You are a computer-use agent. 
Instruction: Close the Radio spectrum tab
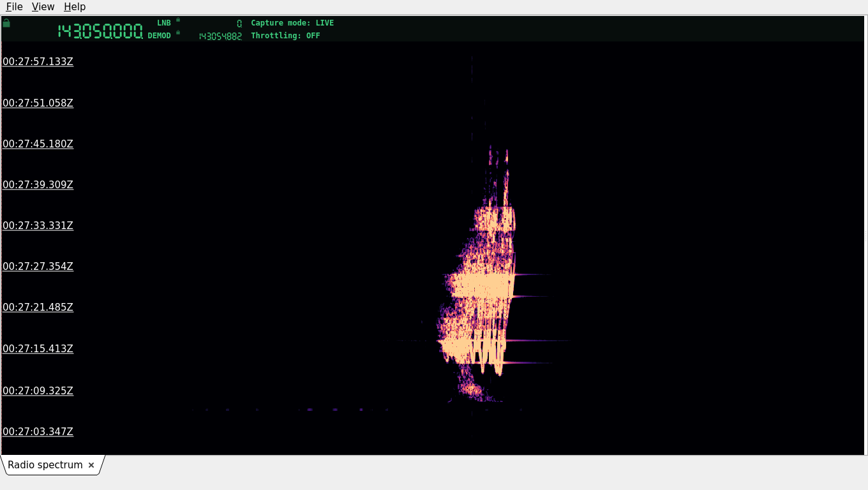pos(91,465)
